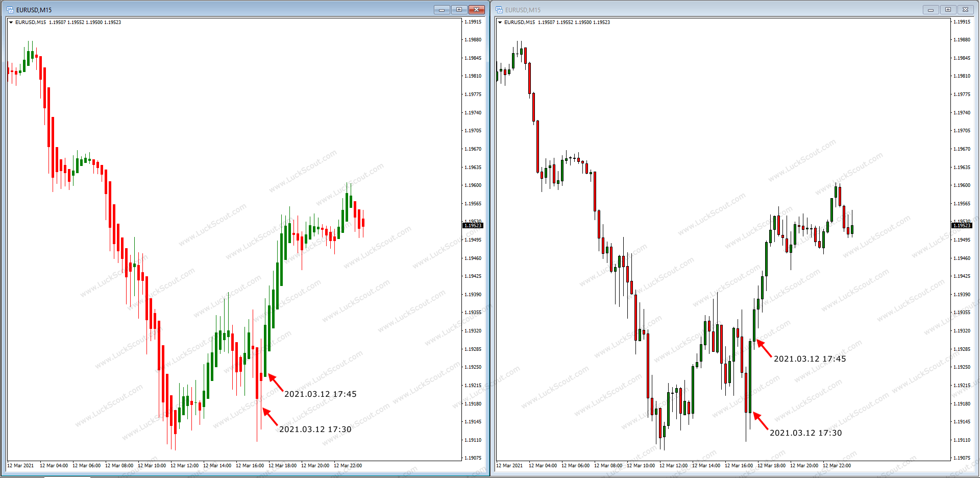This screenshot has width=980, height=478.
Task: Select the right window title EURUSD,M15
Action: 523,10
